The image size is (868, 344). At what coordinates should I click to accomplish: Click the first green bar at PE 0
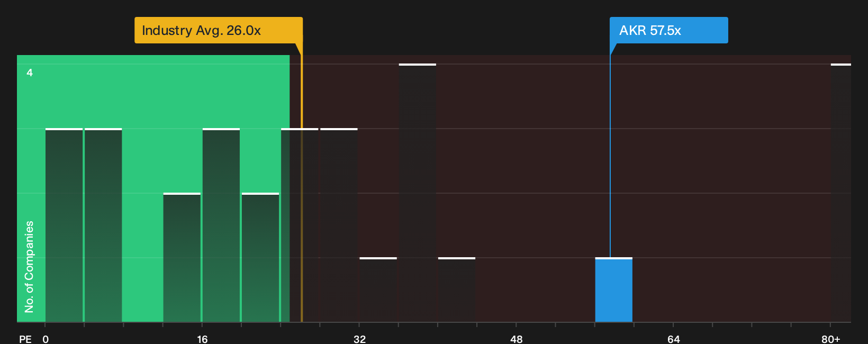(64, 225)
